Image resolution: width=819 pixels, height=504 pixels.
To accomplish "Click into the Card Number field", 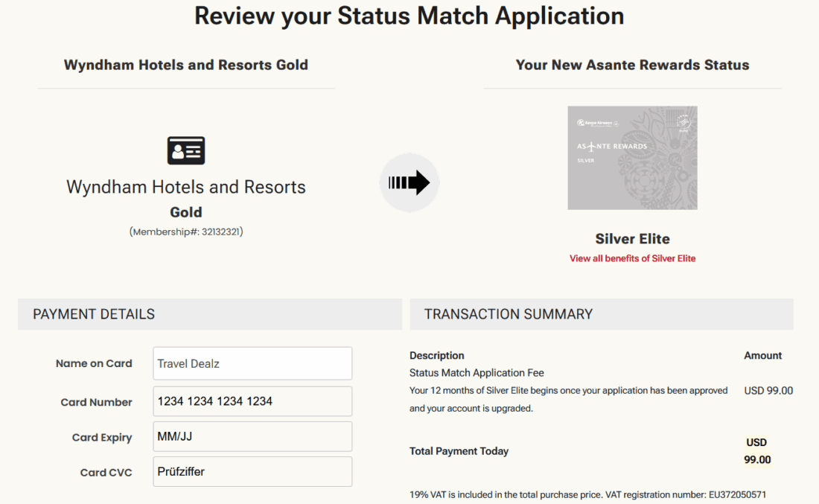I will click(x=252, y=401).
